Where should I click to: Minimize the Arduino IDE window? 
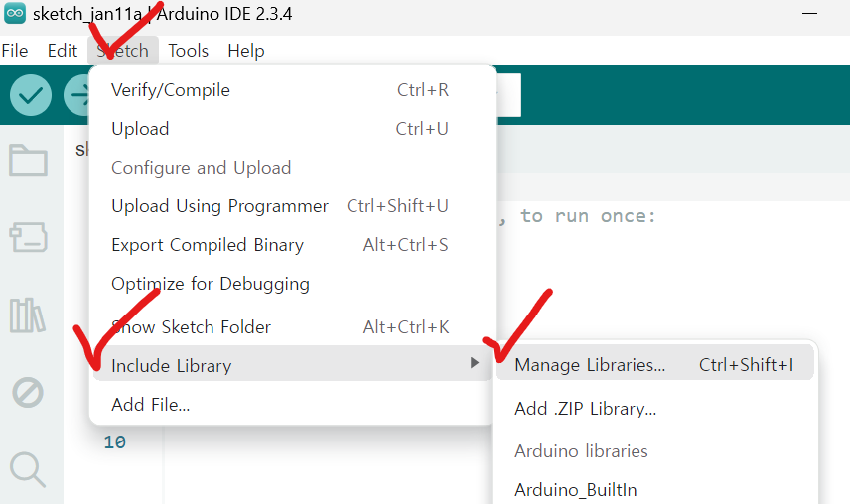click(809, 13)
